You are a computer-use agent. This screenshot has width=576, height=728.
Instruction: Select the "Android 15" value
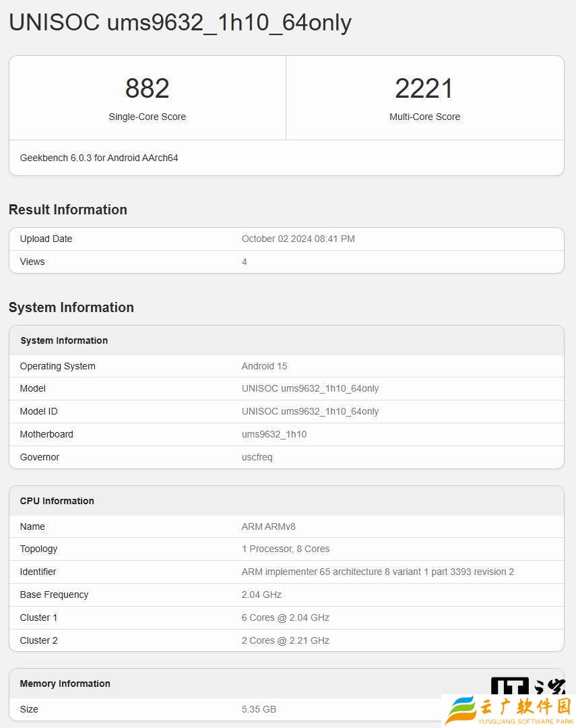(x=264, y=366)
